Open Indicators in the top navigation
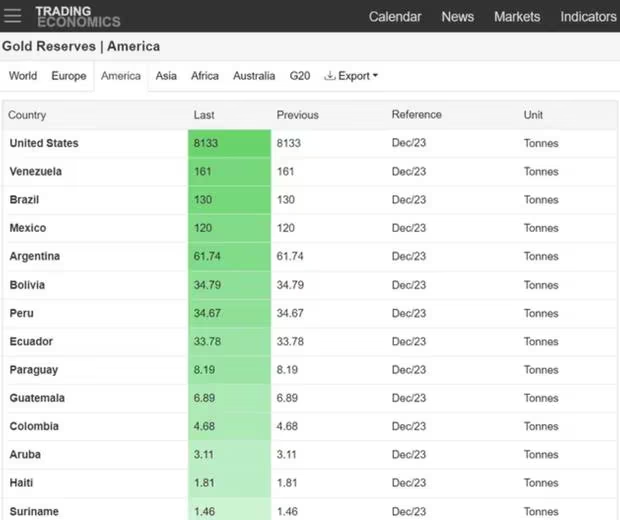620x520 pixels. pos(588,17)
